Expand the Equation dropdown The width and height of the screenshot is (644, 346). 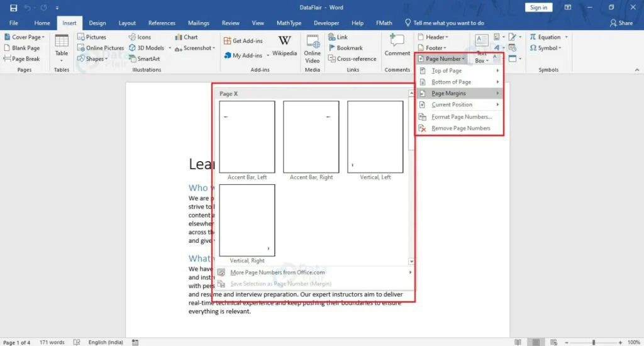pos(548,37)
